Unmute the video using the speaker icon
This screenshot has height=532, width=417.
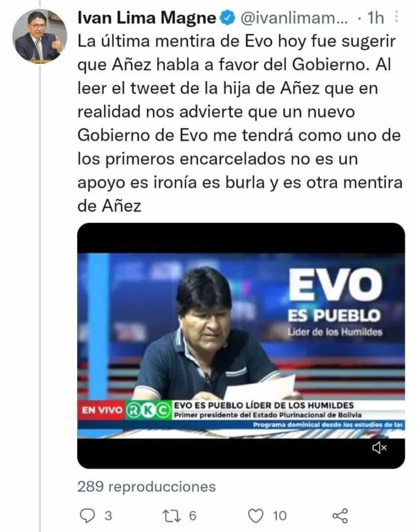point(379,448)
